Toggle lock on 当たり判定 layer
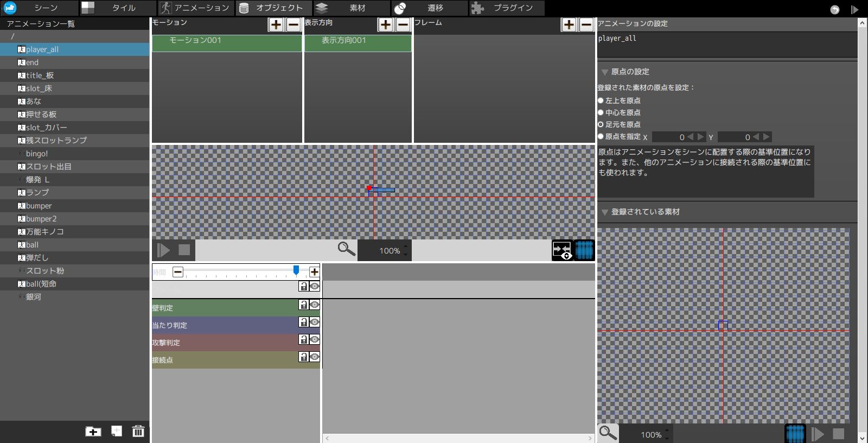 click(x=304, y=322)
